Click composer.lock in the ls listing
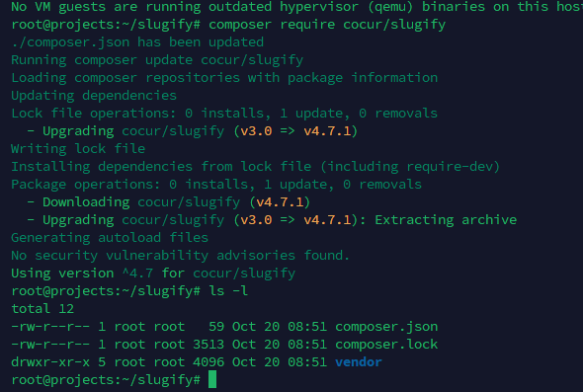583x392 pixels. coord(386,344)
